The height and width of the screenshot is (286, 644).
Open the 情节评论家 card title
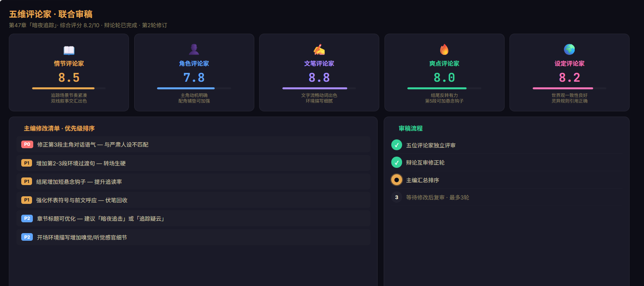pos(69,64)
